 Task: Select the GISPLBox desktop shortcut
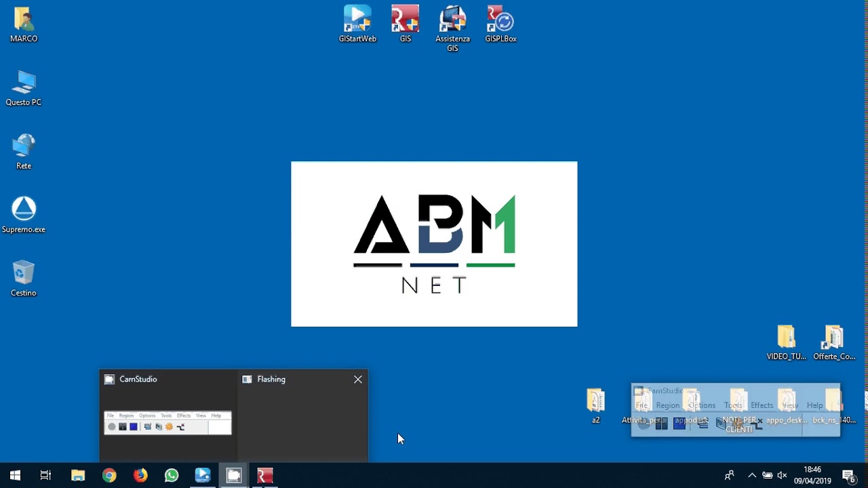pos(501,24)
